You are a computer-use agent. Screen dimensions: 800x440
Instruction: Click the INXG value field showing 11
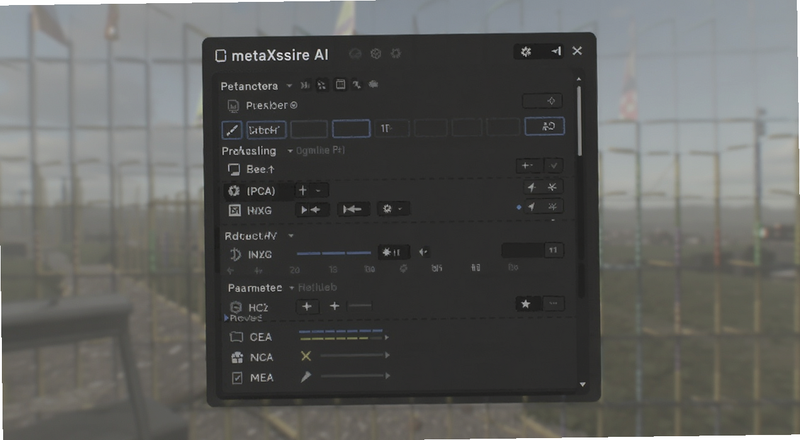[x=533, y=250]
